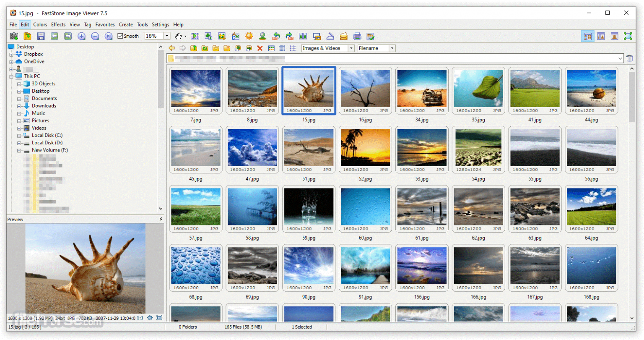Open the Email images envelope icon
644x340 pixels.
344,36
